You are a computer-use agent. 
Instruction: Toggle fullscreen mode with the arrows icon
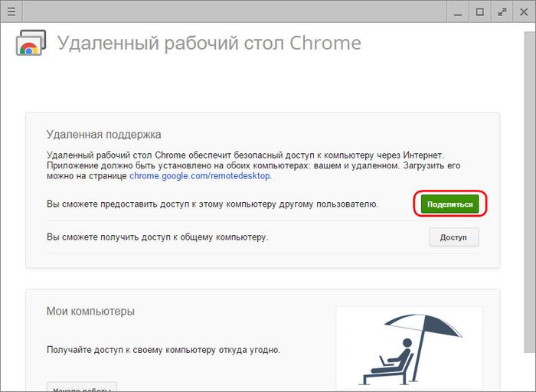click(502, 12)
